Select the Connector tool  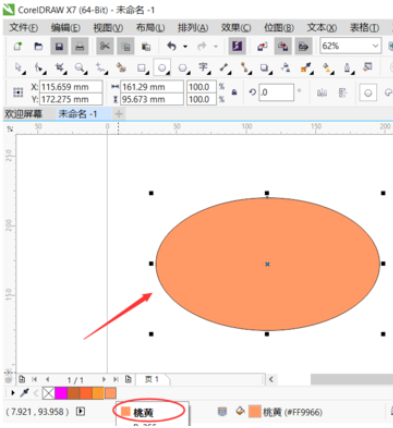point(245,68)
